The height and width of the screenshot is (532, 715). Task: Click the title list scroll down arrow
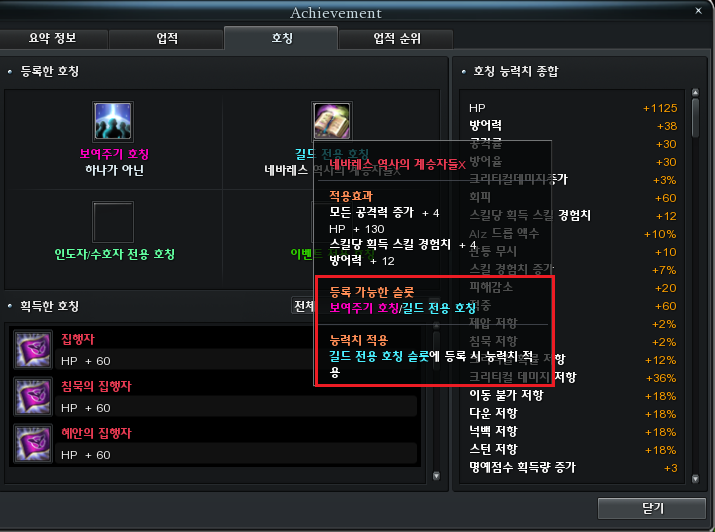[x=436, y=476]
